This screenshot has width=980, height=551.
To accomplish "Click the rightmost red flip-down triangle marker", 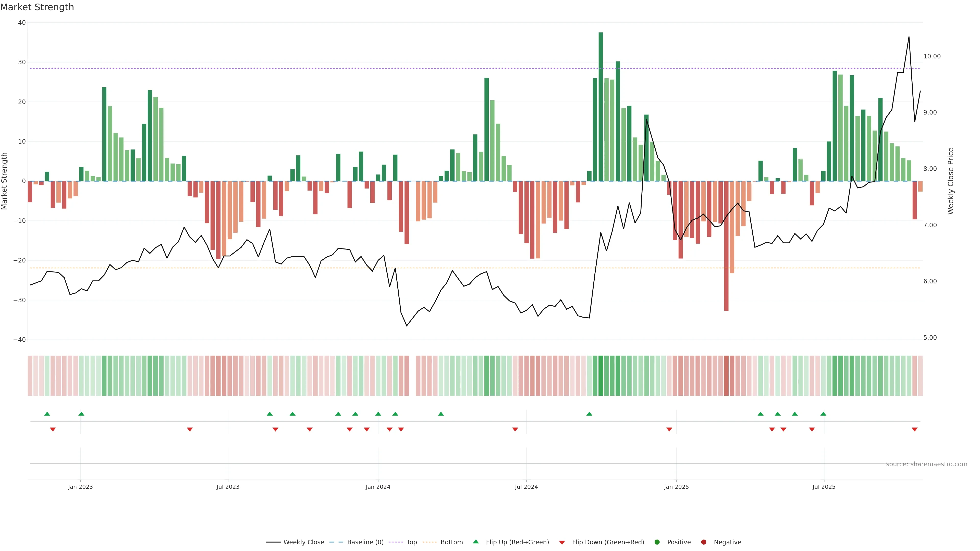I will coord(915,429).
